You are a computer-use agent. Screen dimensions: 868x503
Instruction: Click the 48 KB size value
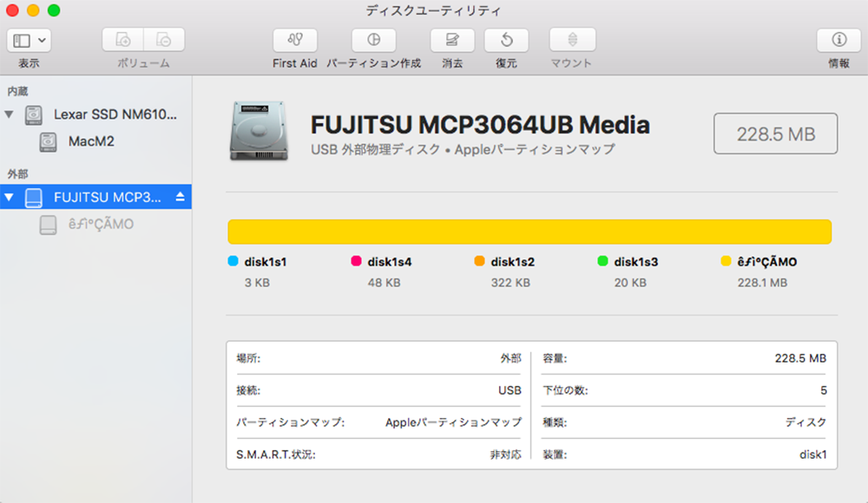click(x=385, y=283)
